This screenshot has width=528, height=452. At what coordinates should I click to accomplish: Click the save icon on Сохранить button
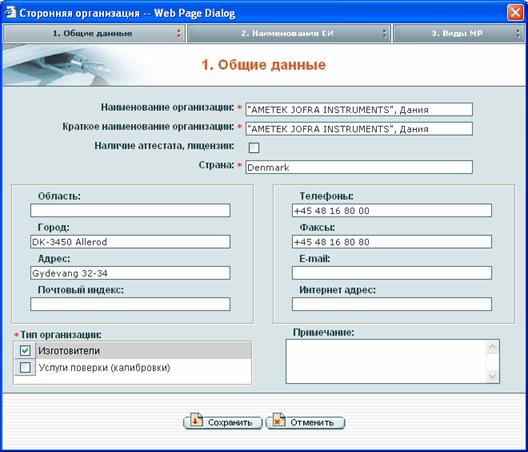click(196, 421)
